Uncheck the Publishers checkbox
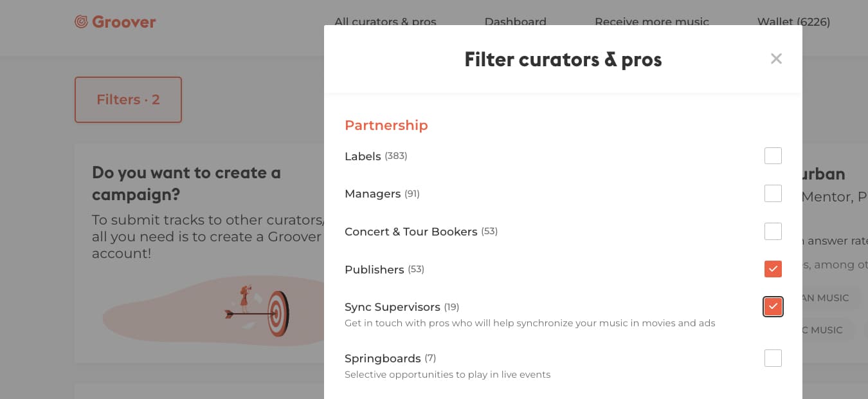Screen dimensions: 868x399 [773, 269]
